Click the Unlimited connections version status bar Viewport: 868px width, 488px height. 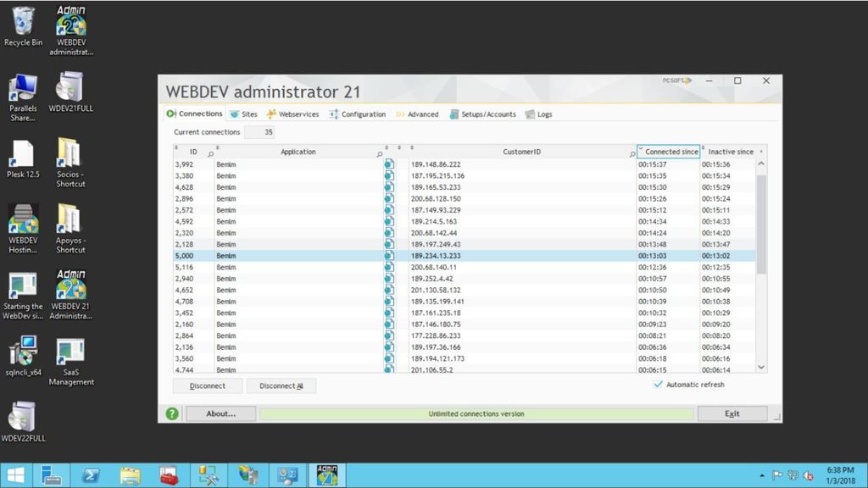[476, 413]
